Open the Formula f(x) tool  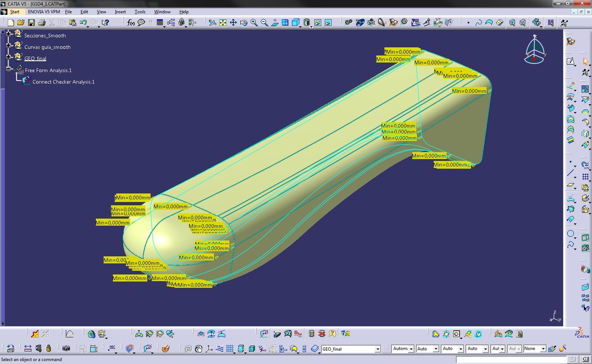[131, 22]
